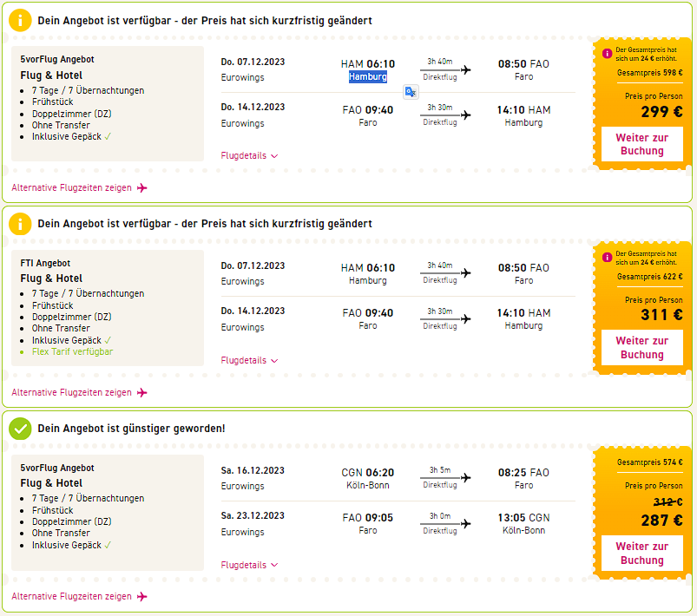The image size is (697, 616).
Task: Click the yellow info icon of first offer
Action: [20, 21]
